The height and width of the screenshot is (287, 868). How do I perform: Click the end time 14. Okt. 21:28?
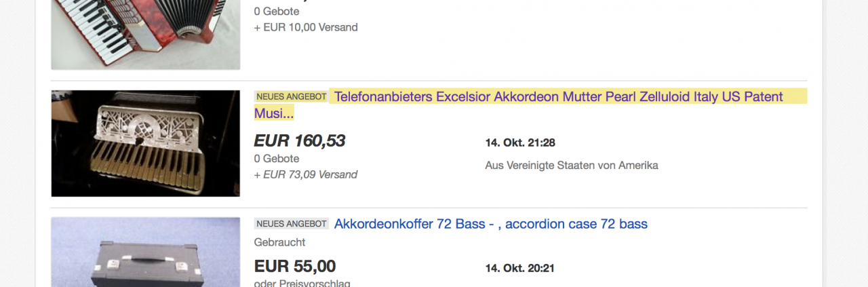point(520,142)
